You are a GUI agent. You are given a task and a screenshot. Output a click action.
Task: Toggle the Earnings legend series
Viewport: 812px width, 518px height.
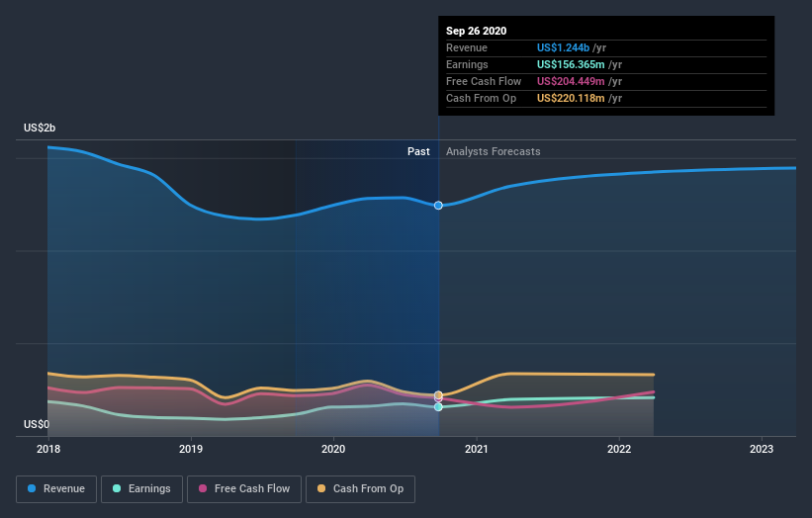141,489
